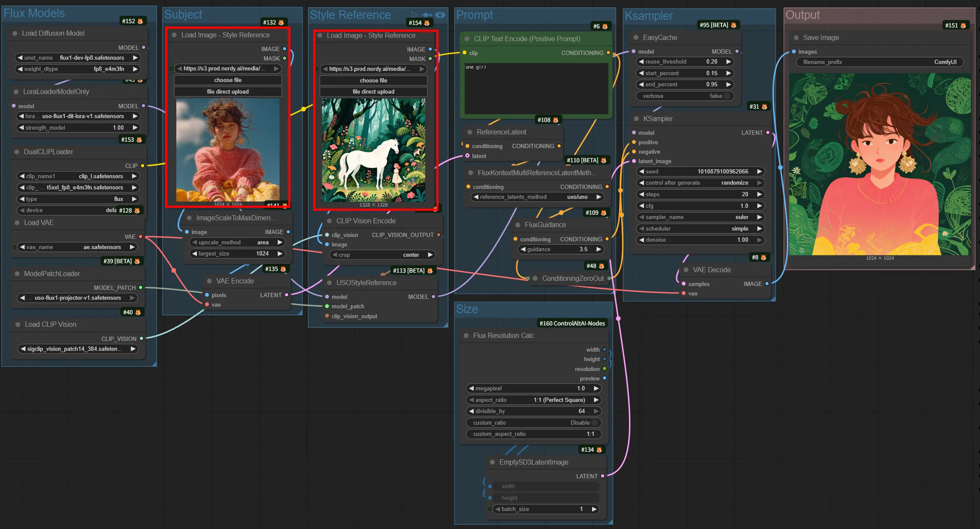Open the upscale_method area dropdown
The width and height of the screenshot is (980, 529).
pyautogui.click(x=237, y=243)
